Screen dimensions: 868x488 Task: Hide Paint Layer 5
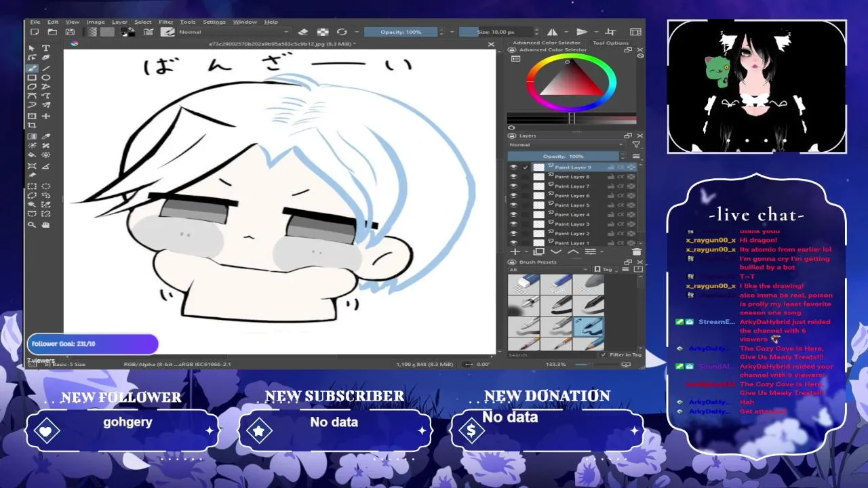point(513,205)
